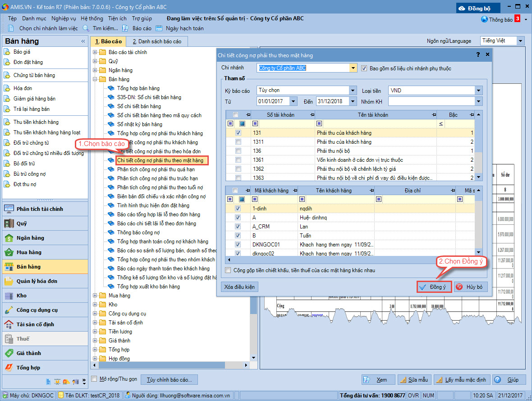Click the Xóa điều kiện button
Screen dimensions: 532x401
[x=239, y=287]
